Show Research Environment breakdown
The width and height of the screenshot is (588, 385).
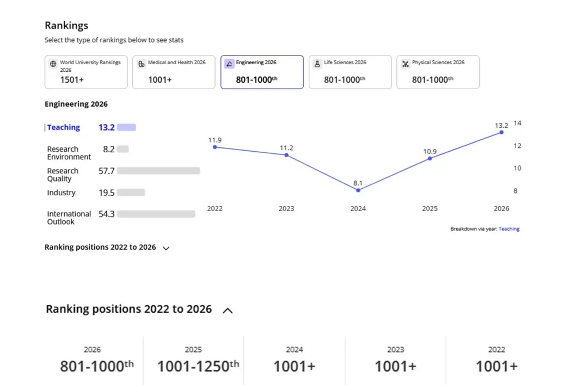click(69, 153)
